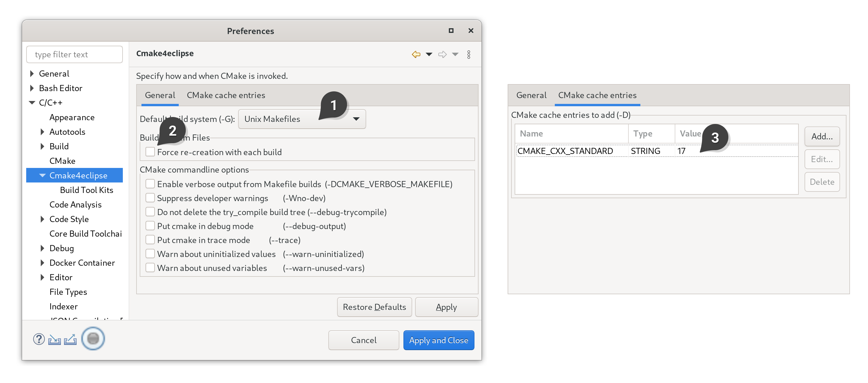Maximize the Preferences dialog

tap(451, 31)
